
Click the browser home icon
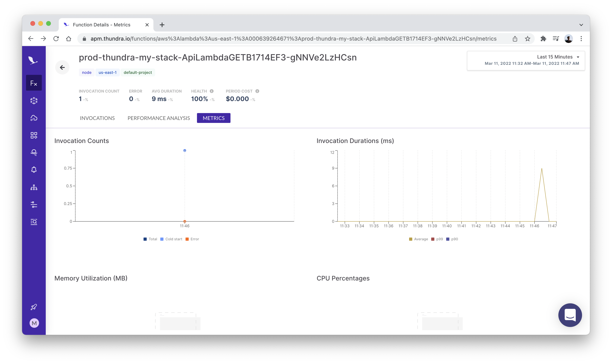coord(69,39)
